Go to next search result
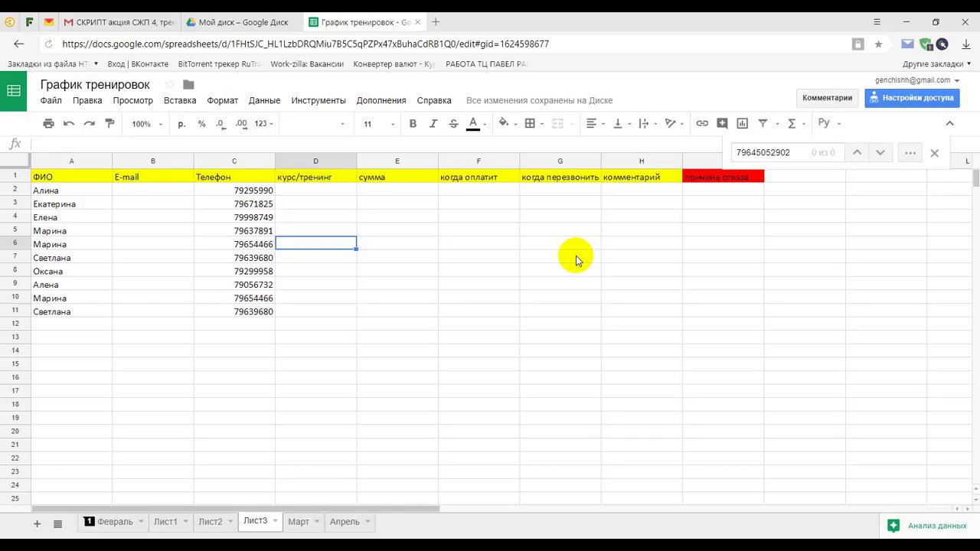980x551 pixels. 880,152
